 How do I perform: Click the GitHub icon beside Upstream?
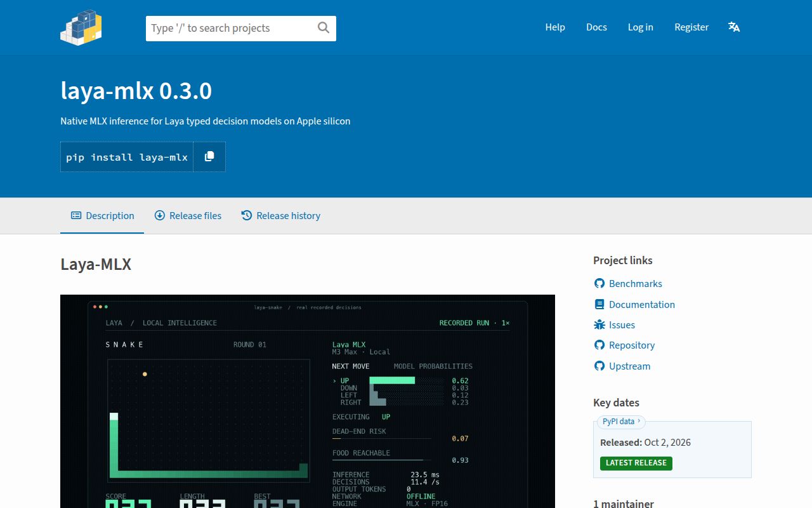tap(599, 366)
